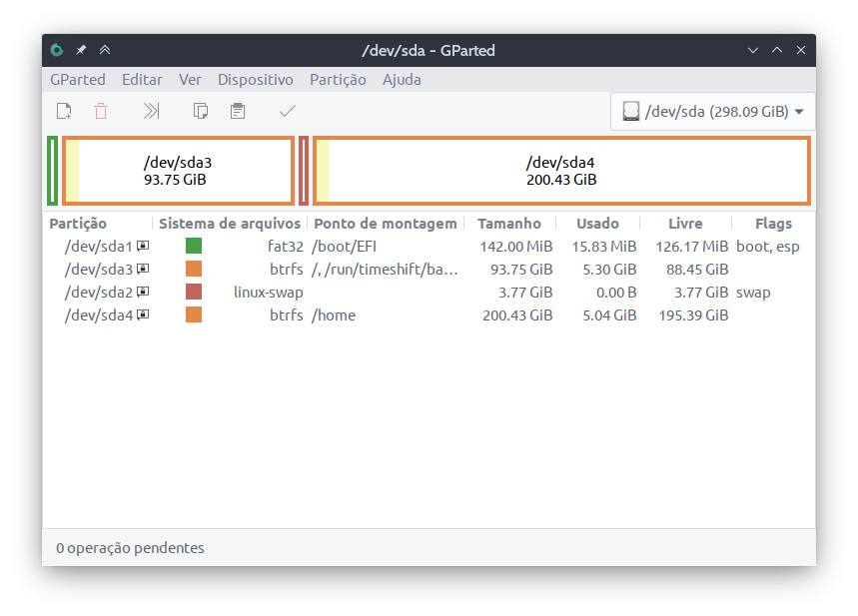This screenshot has width=858, height=616.
Task: Open the Partição menu
Action: tap(338, 80)
